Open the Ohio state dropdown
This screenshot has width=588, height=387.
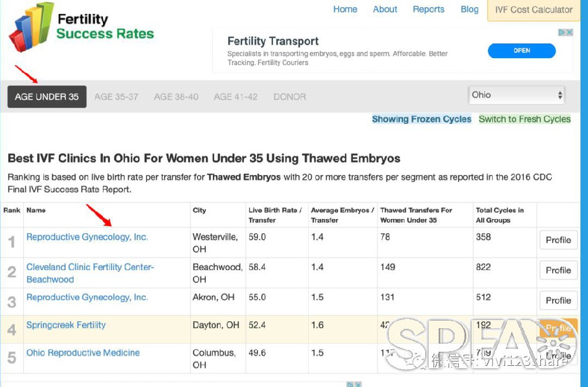point(516,95)
